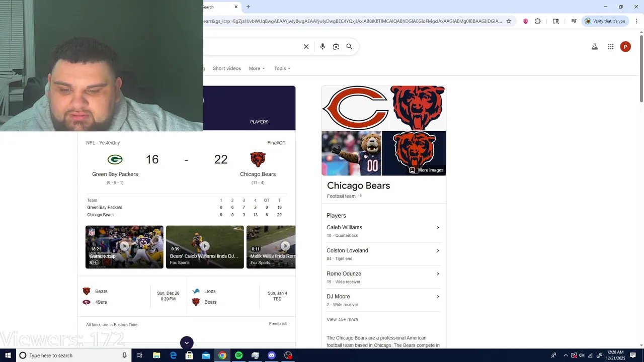Clear the Google search box text
This screenshot has height=362, width=644.
coord(306,47)
